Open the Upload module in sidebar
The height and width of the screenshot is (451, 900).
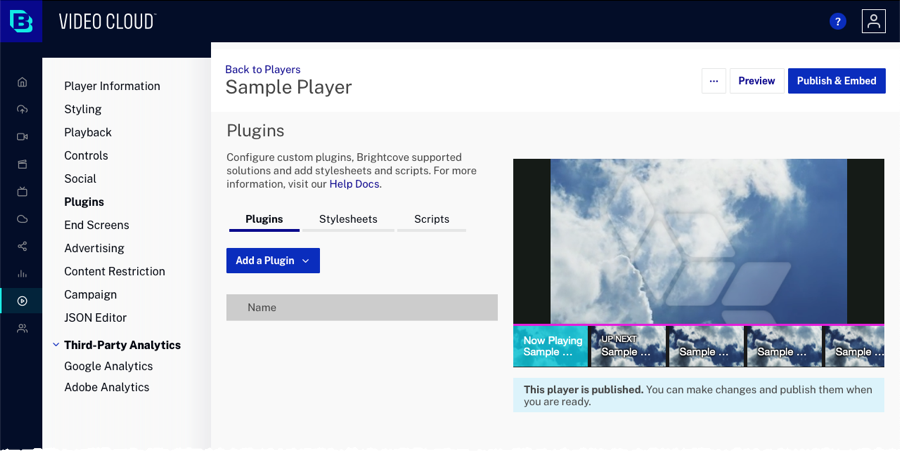tap(22, 109)
